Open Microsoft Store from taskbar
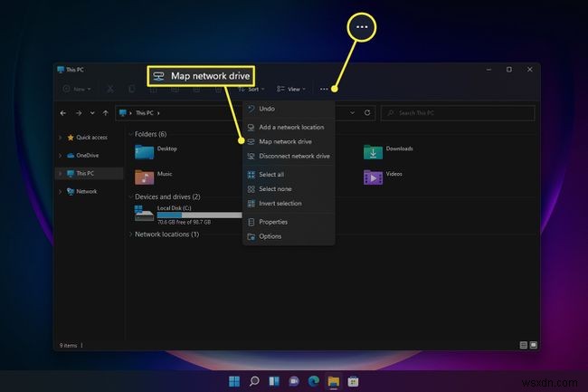This screenshot has width=588, height=392. (353, 381)
